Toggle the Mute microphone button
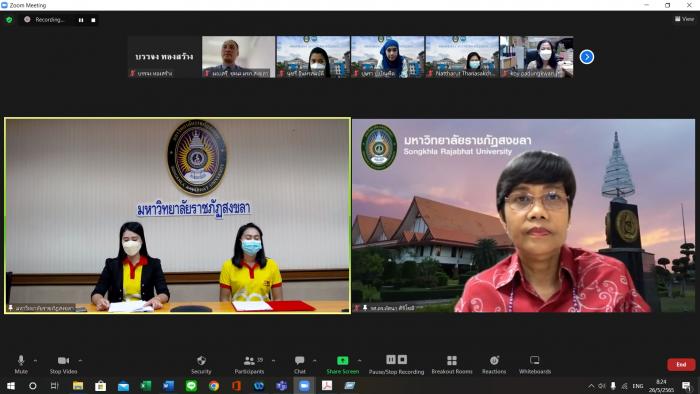Viewport: 700px width, 394px height. coord(21,364)
